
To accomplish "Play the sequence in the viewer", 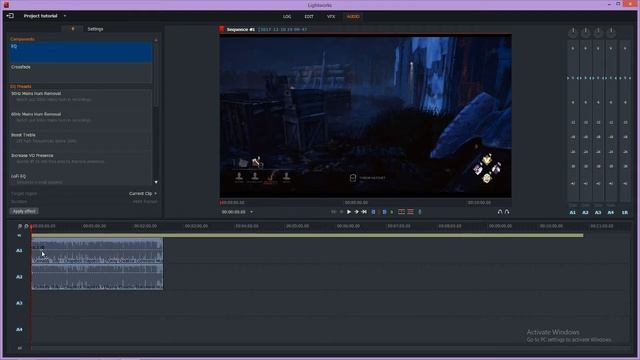I will [x=349, y=212].
